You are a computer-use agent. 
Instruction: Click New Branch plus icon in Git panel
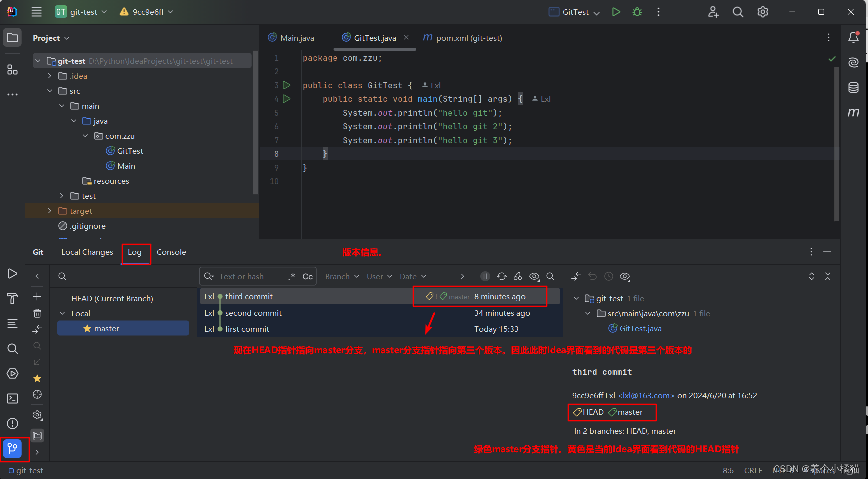click(x=37, y=296)
